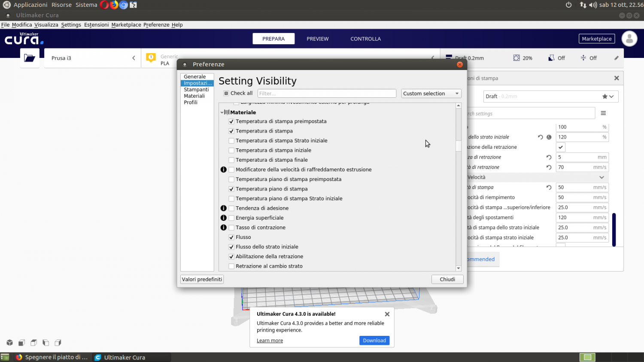Viewport: 644px width, 362px height.
Task: Click the Chiudi button
Action: 447,279
